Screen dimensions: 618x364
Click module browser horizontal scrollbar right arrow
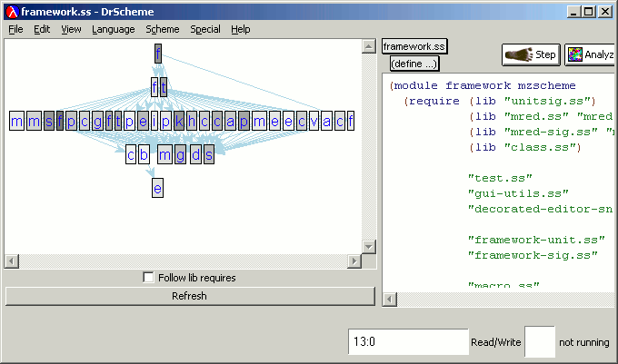[x=354, y=261]
